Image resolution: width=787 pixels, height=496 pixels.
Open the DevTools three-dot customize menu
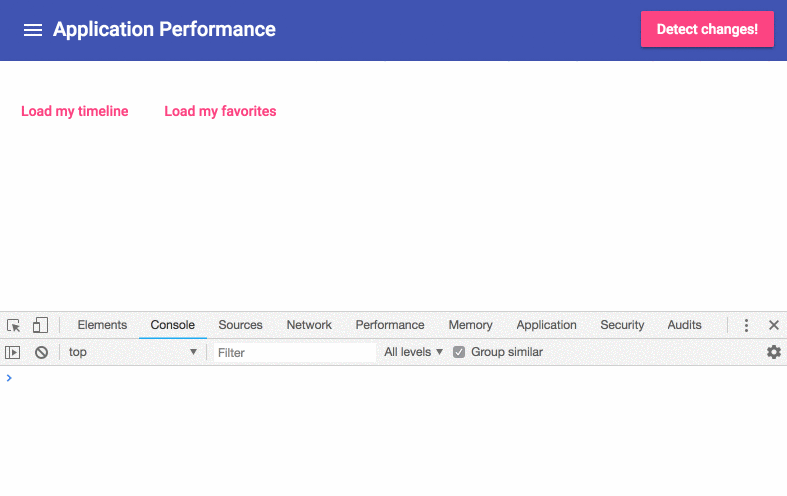point(746,325)
